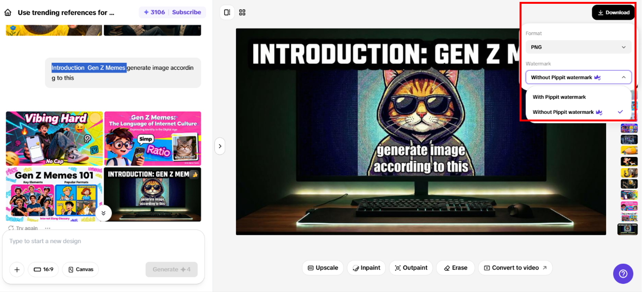
Task: Click Convert to video
Action: (x=515, y=268)
